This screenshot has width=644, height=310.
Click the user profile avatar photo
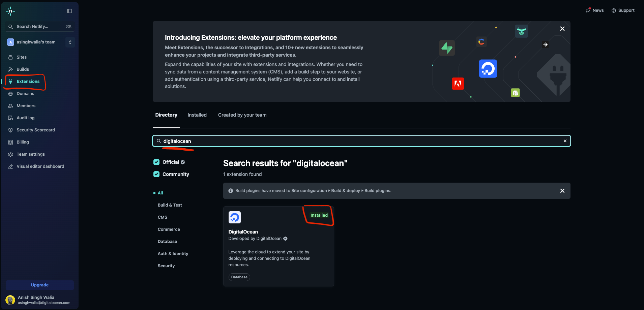(x=10, y=300)
